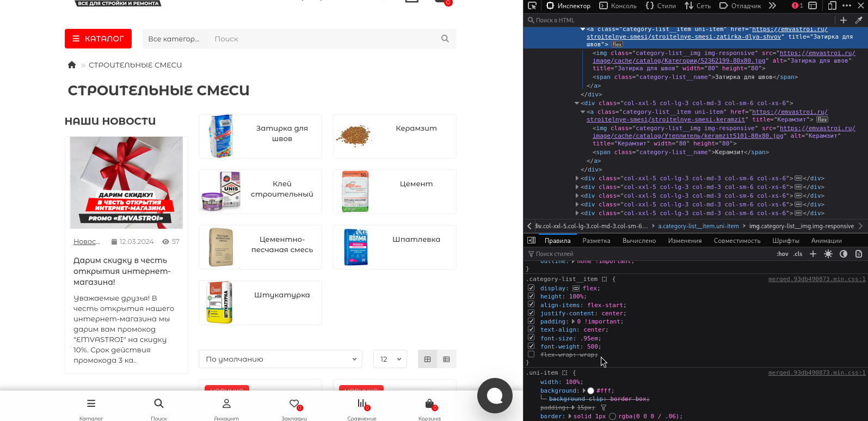Switch to the Консоль tab
868x421 pixels.
tap(618, 6)
